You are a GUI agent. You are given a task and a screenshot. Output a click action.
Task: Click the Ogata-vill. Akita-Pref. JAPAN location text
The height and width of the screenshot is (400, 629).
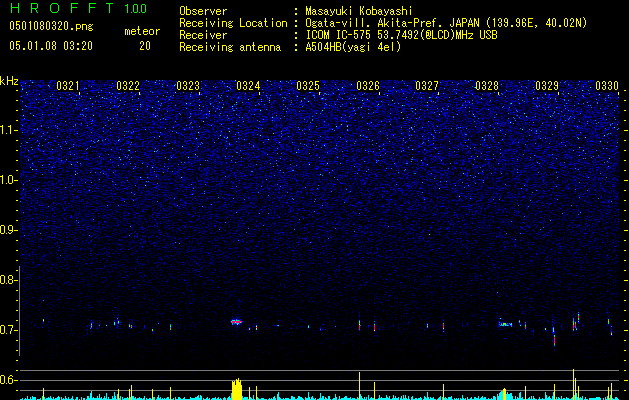pos(446,23)
